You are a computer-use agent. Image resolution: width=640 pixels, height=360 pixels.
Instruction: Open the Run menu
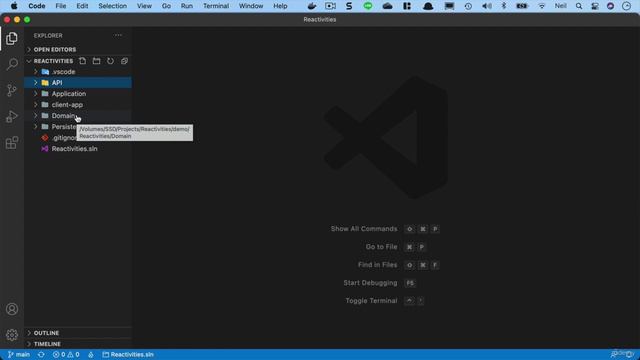(x=187, y=6)
